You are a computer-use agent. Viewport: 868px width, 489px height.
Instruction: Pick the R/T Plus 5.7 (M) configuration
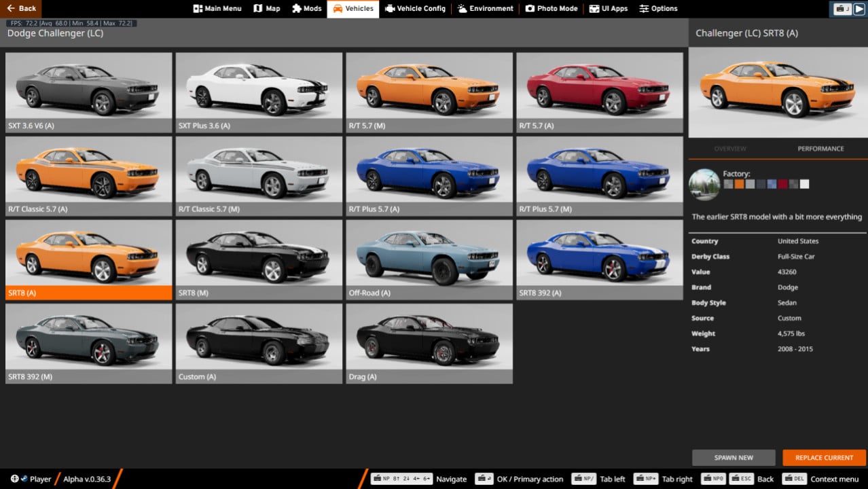[600, 176]
